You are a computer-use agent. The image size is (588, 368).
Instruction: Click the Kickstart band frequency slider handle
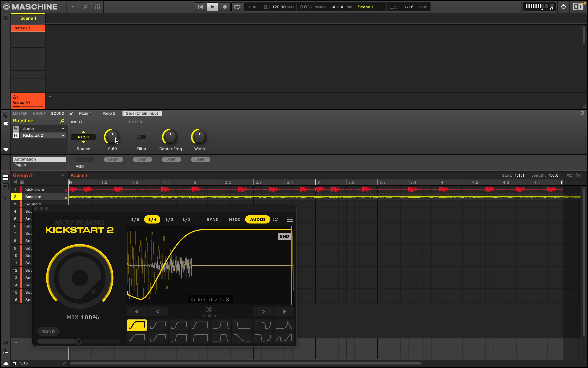pyautogui.click(x=78, y=342)
